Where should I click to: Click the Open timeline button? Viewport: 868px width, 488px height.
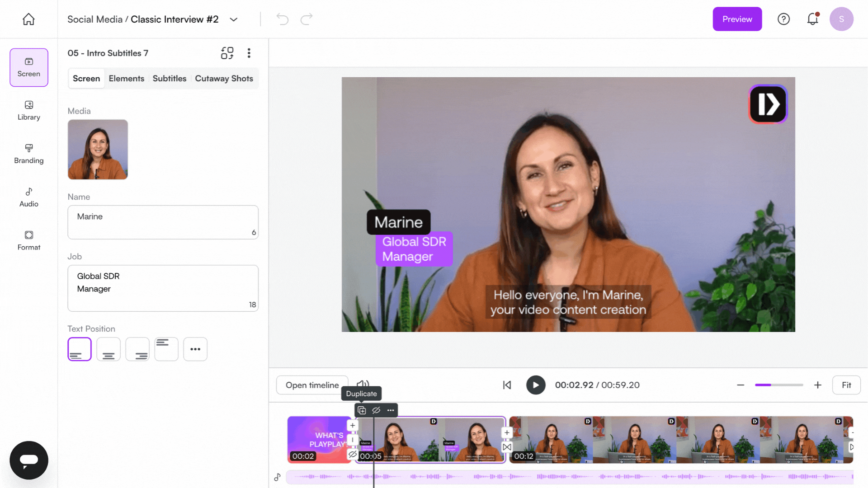312,385
